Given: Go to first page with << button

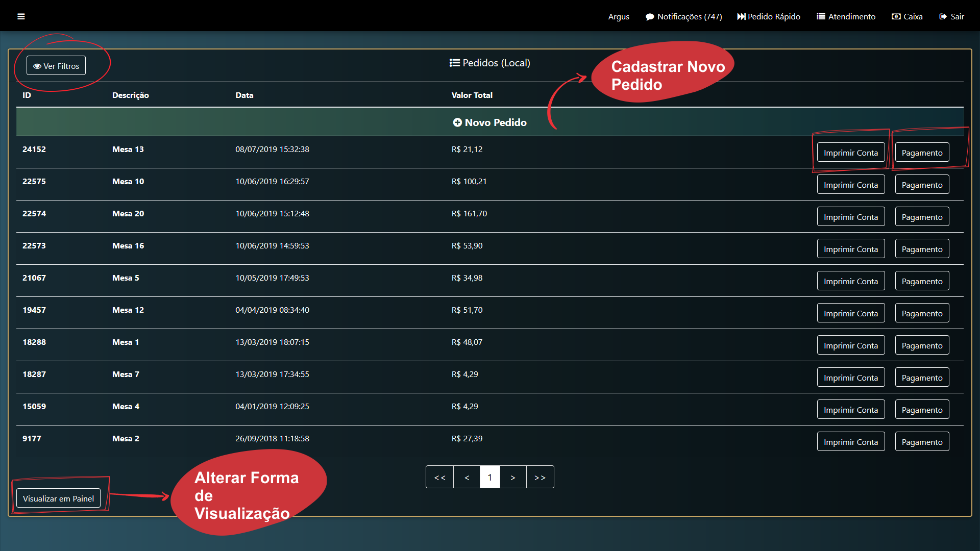Looking at the screenshot, I should (439, 478).
